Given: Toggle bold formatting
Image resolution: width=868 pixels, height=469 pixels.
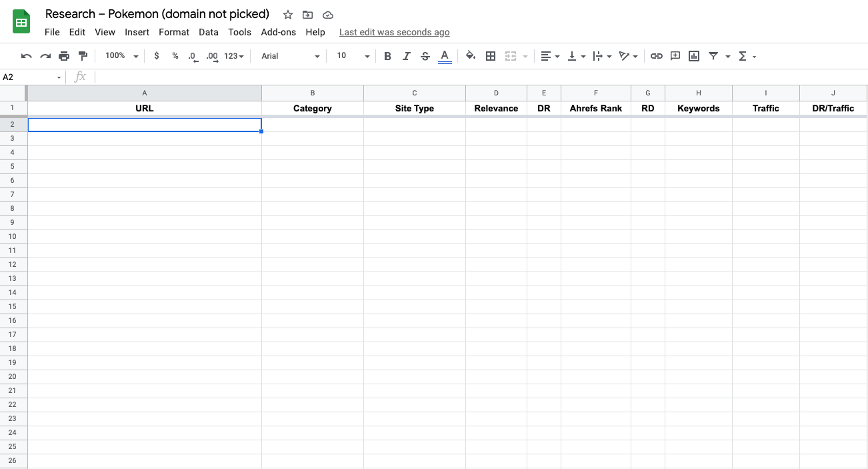Looking at the screenshot, I should 387,56.
